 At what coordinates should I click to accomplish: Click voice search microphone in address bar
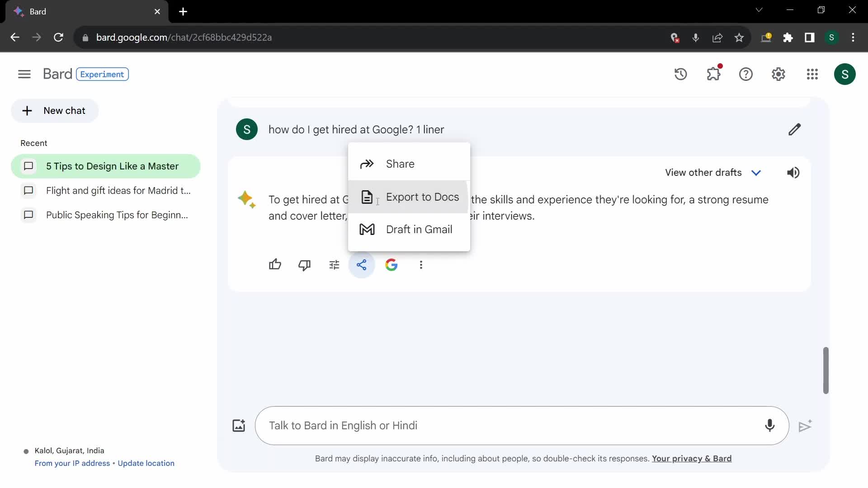point(696,38)
